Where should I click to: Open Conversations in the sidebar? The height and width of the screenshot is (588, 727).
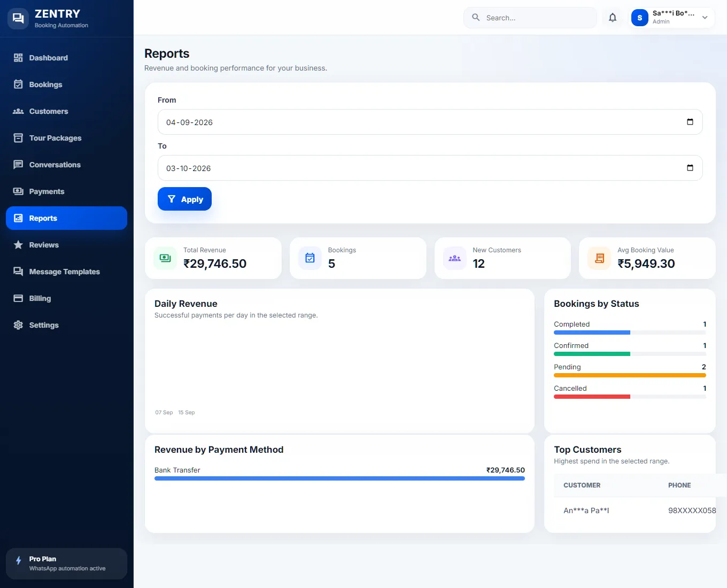click(x=66, y=165)
